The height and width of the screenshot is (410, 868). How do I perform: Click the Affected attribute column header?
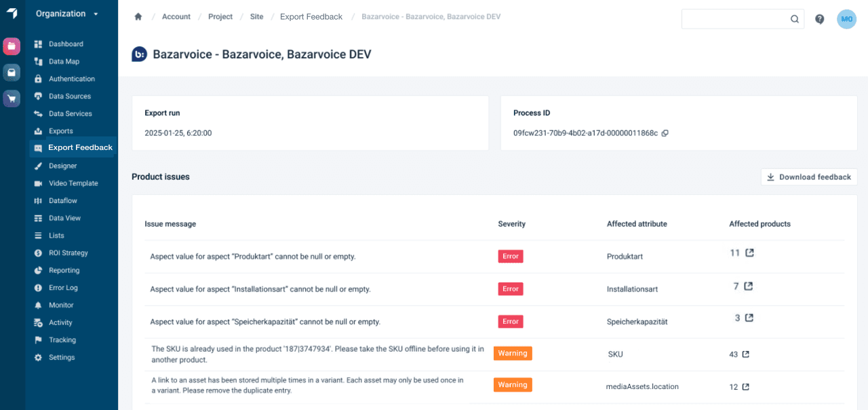pyautogui.click(x=637, y=224)
